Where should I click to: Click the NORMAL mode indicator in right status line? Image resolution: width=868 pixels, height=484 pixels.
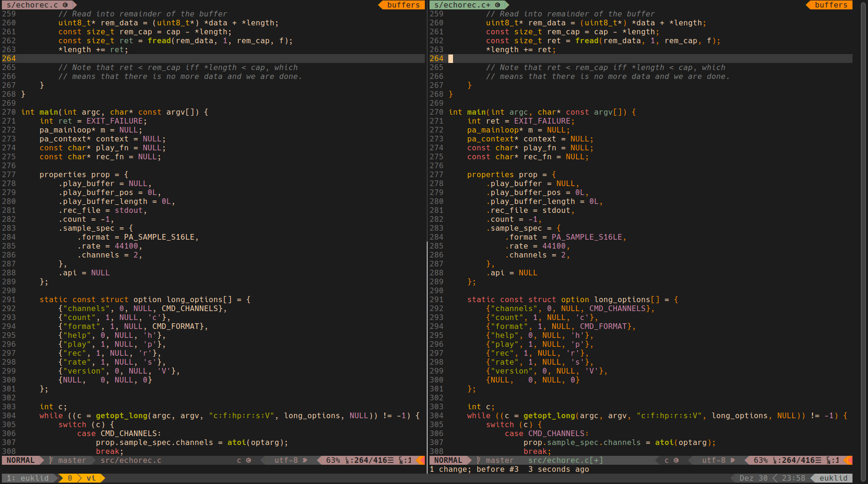[x=448, y=461]
